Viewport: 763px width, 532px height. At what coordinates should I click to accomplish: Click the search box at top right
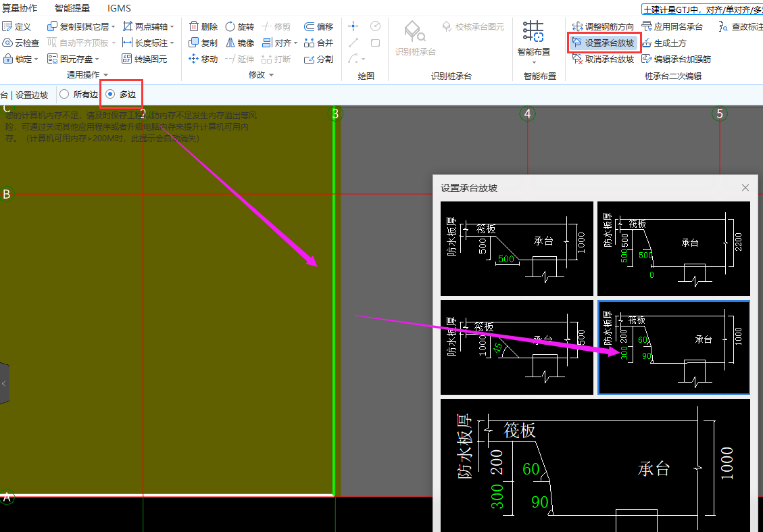pos(702,9)
